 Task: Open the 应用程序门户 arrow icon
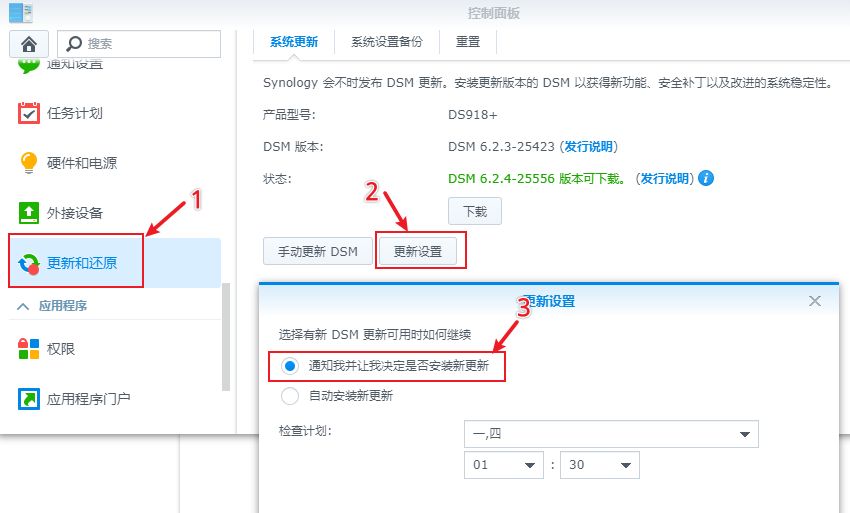click(x=29, y=399)
